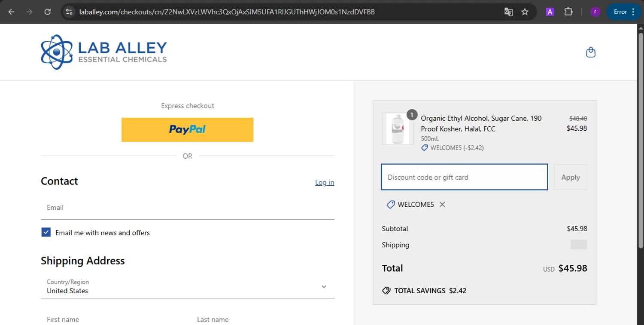Viewport: 644px width, 325px height.
Task: Open the shopping bag cart icon
Action: tap(591, 52)
